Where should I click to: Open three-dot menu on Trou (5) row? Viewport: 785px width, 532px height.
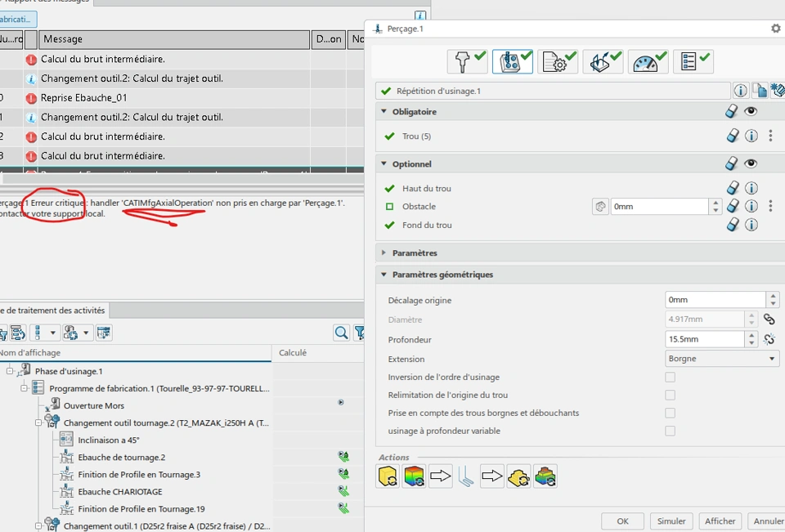point(770,136)
